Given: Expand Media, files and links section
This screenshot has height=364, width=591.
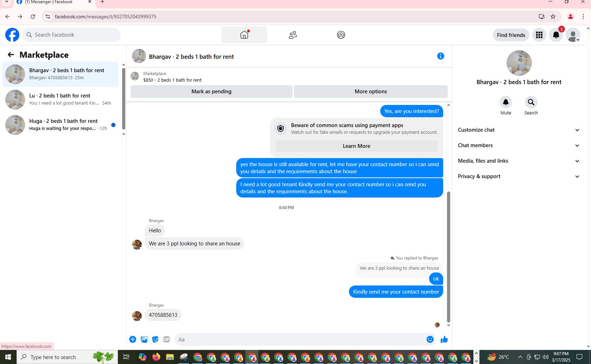Looking at the screenshot, I should [519, 161].
